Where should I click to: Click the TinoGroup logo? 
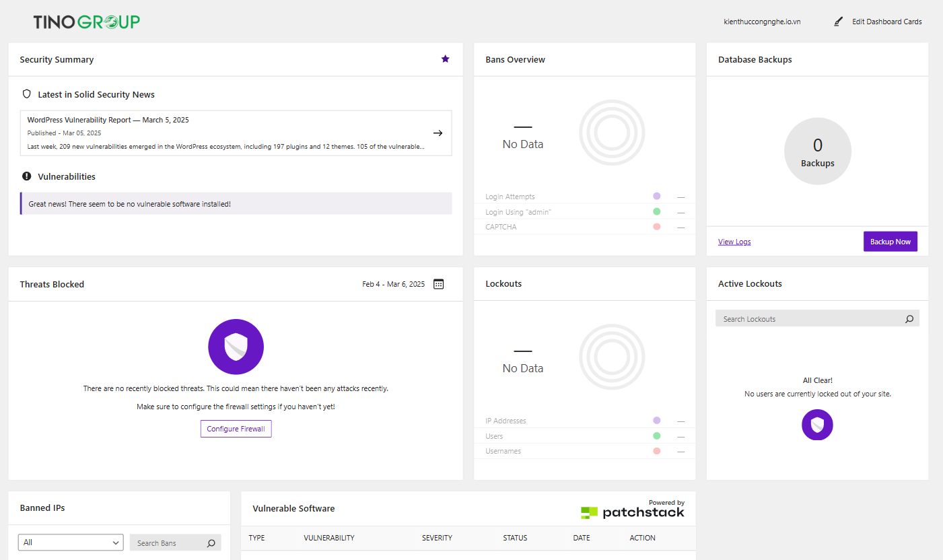[x=87, y=22]
